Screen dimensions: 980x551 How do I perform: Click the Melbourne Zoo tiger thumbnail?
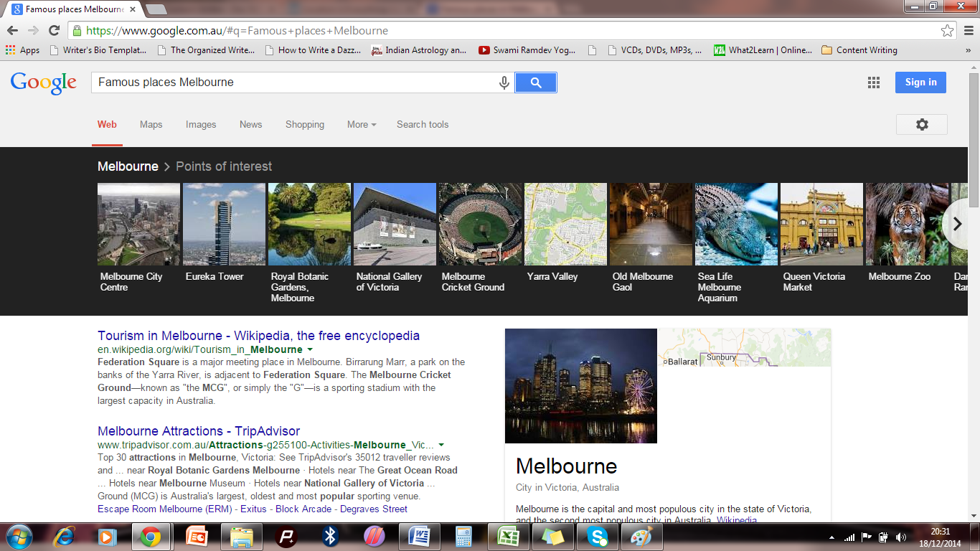[907, 224]
